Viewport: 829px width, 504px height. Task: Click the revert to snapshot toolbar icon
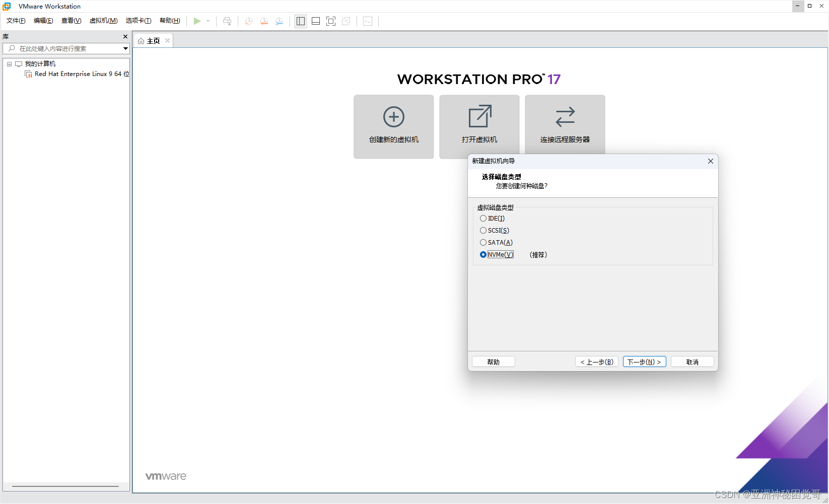(x=264, y=21)
